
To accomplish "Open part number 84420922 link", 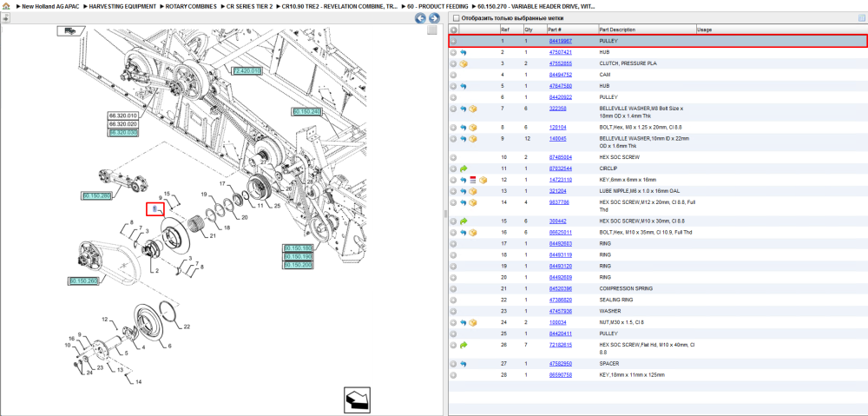I will click(x=560, y=97).
